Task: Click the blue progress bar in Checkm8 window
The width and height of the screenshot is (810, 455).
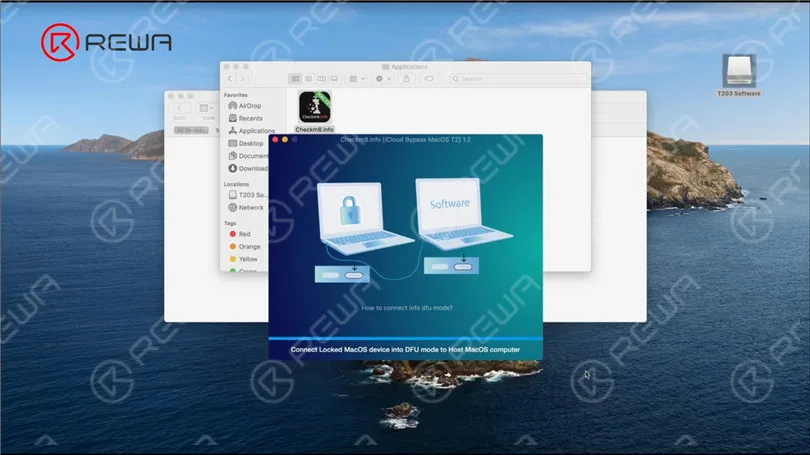Action: [406, 338]
